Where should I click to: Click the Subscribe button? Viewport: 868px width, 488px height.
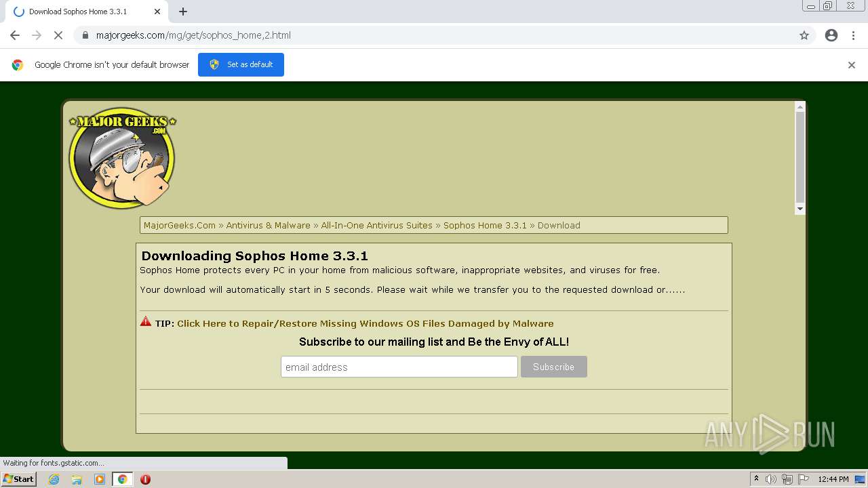pyautogui.click(x=554, y=367)
